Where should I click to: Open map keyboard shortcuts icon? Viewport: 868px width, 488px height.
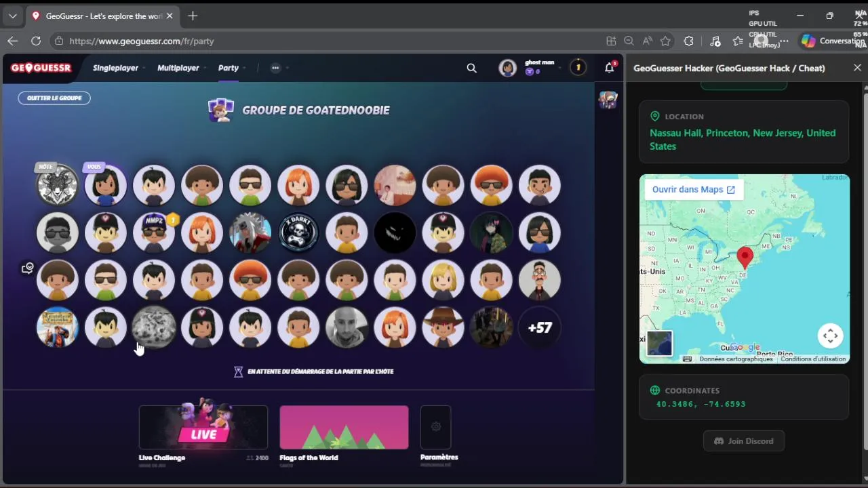pyautogui.click(x=687, y=359)
